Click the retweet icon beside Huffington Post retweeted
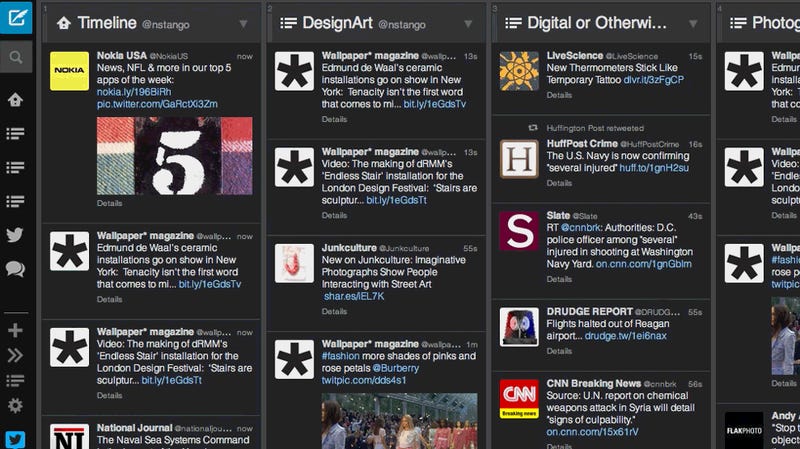This screenshot has height=449, width=800. pos(533,128)
